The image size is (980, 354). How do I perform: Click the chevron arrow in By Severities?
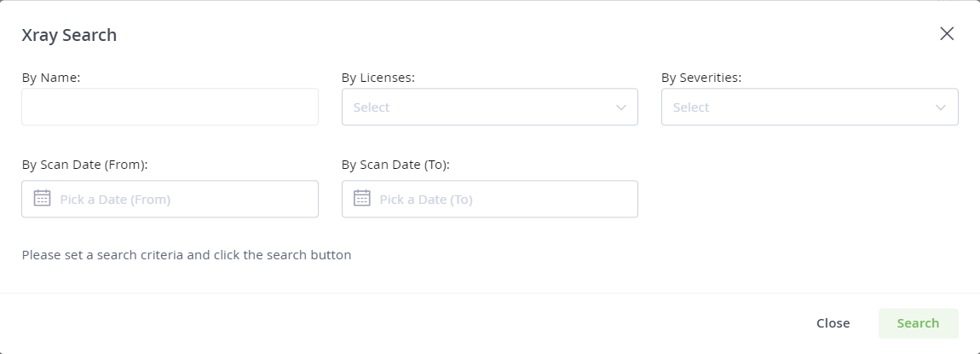[x=941, y=107]
